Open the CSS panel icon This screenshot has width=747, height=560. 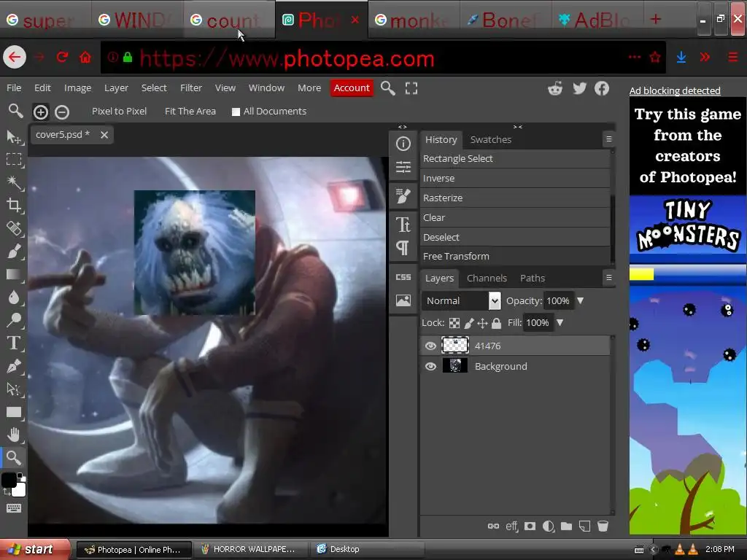pos(403,277)
